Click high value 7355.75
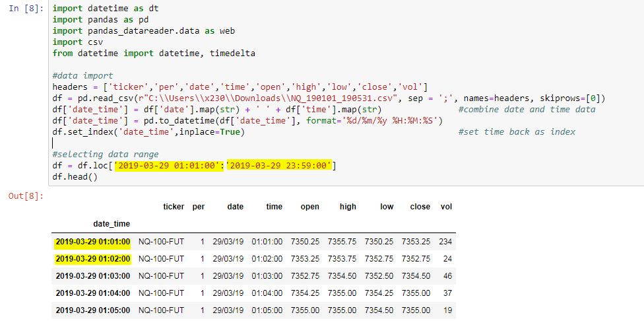 [342, 242]
